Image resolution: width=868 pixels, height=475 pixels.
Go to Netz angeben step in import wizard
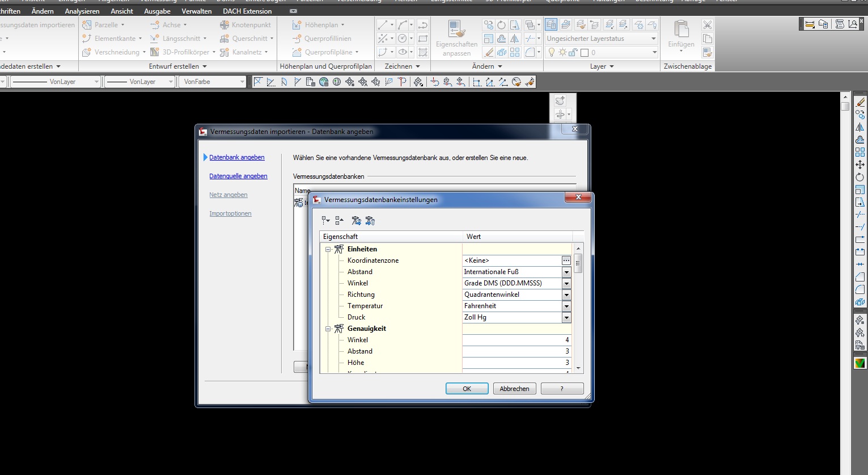(228, 195)
